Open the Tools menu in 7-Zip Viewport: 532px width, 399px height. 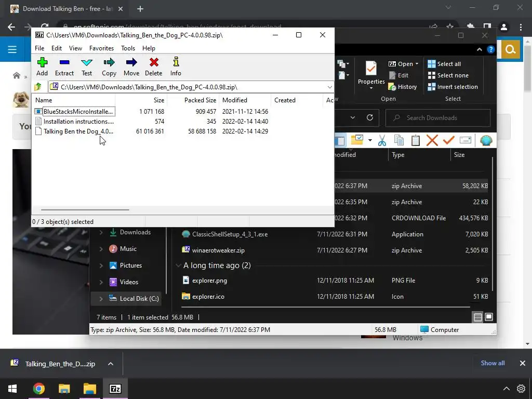(128, 48)
